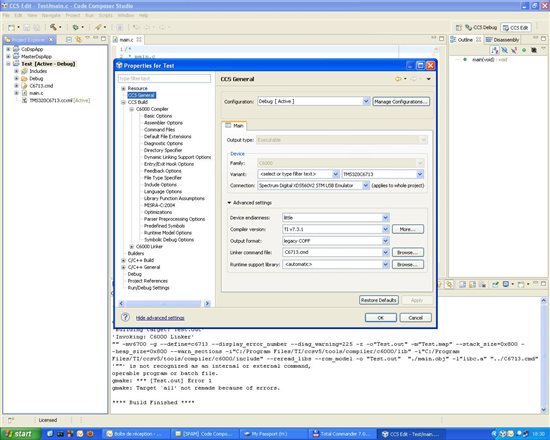Screen dimensions: 550x440
Task: Open the File menu
Action: (6, 15)
